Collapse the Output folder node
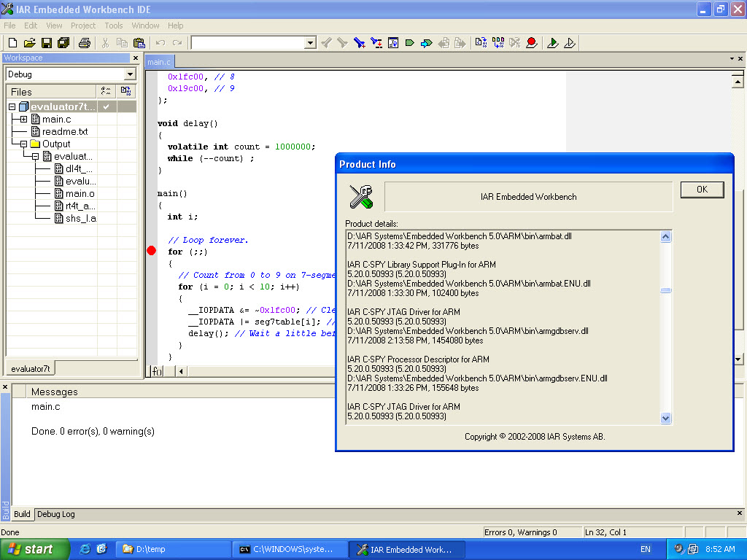The image size is (747, 560). (24, 144)
